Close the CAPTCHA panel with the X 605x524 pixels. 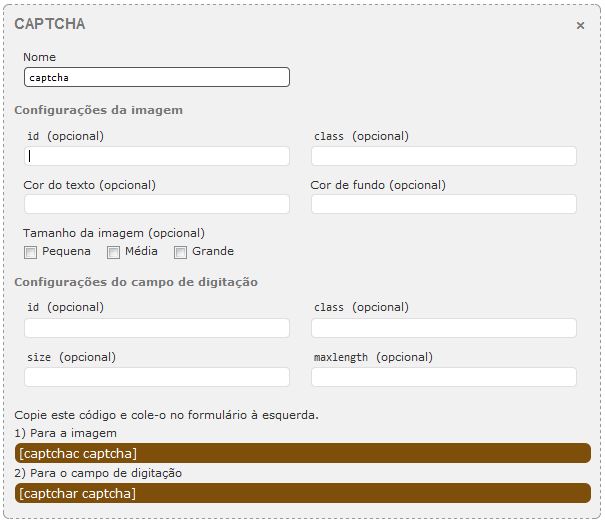tap(580, 25)
